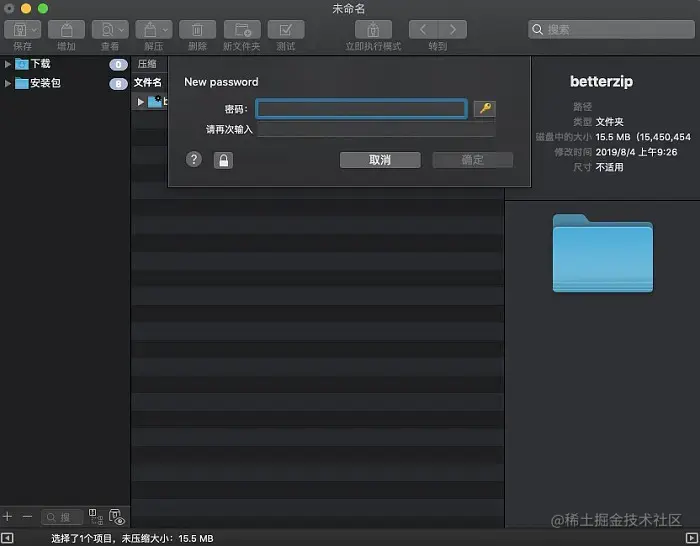Go forward with the right arrow button

[x=453, y=30]
